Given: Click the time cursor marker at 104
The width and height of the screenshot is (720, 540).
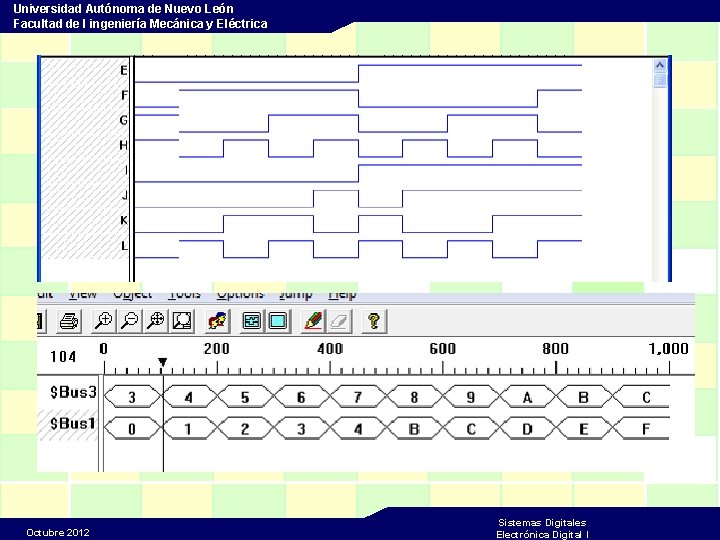Looking at the screenshot, I should [x=163, y=362].
